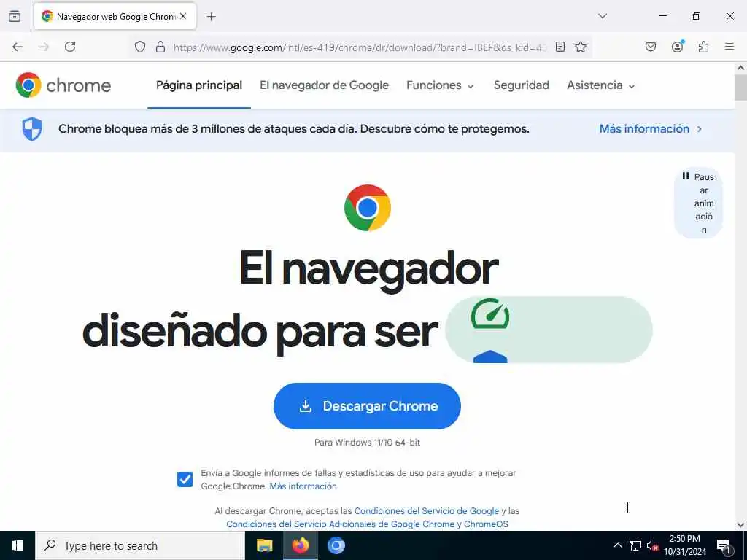Open the tracking protection shield icon

click(139, 47)
